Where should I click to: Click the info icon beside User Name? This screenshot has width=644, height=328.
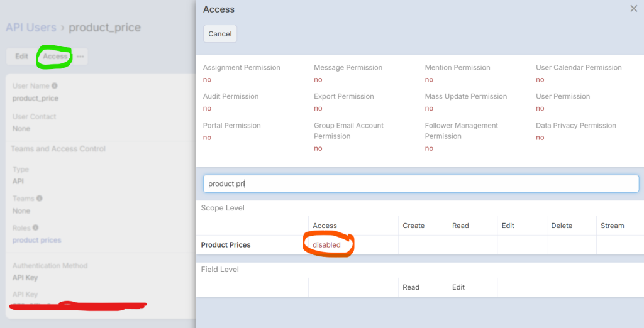click(55, 86)
